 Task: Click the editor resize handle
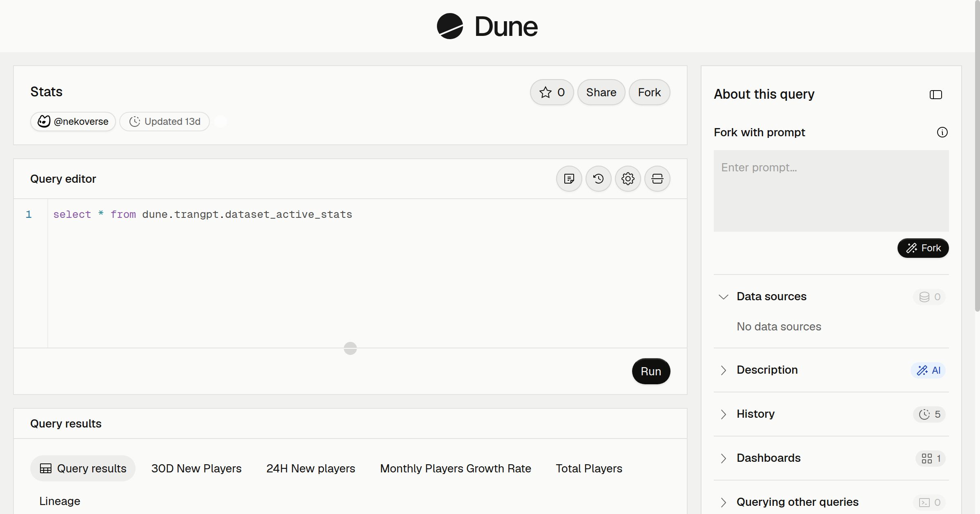(x=350, y=348)
